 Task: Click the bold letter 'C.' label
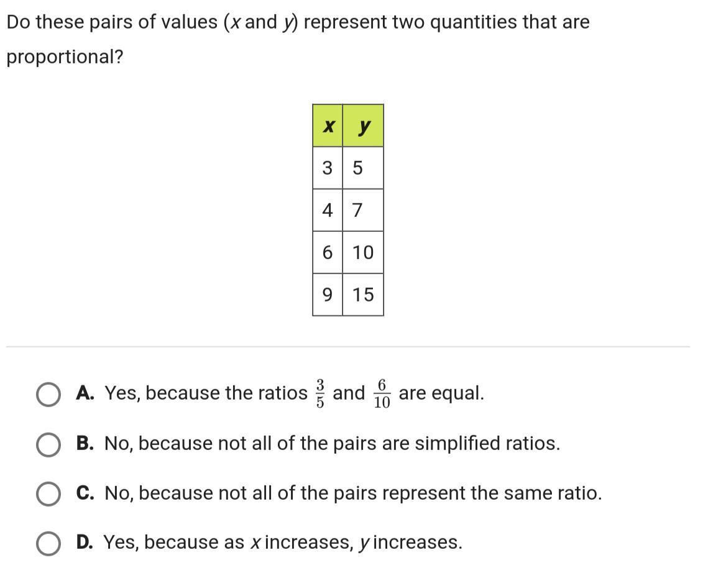pos(85,494)
